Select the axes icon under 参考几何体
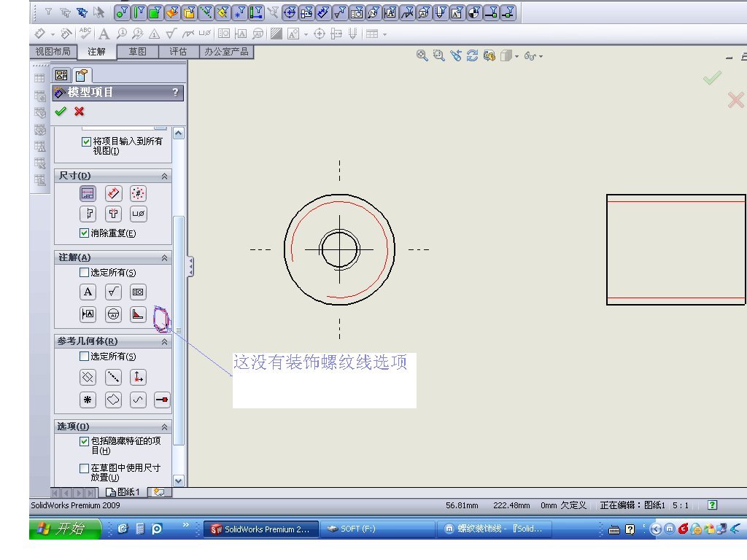 [x=113, y=377]
